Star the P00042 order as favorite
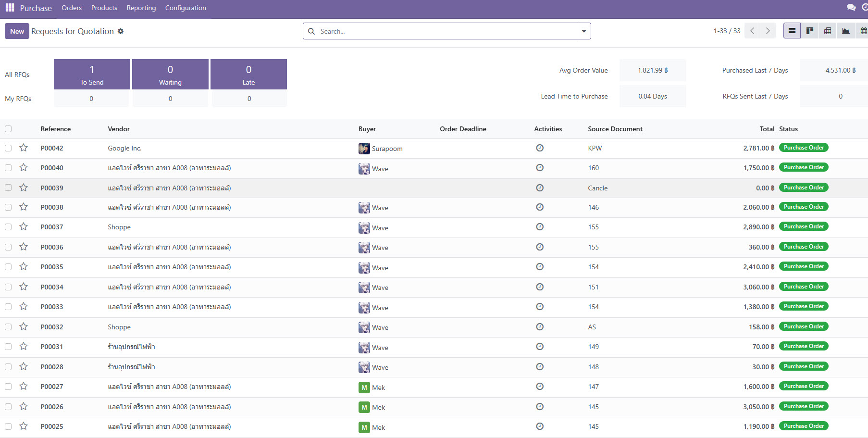 point(24,148)
